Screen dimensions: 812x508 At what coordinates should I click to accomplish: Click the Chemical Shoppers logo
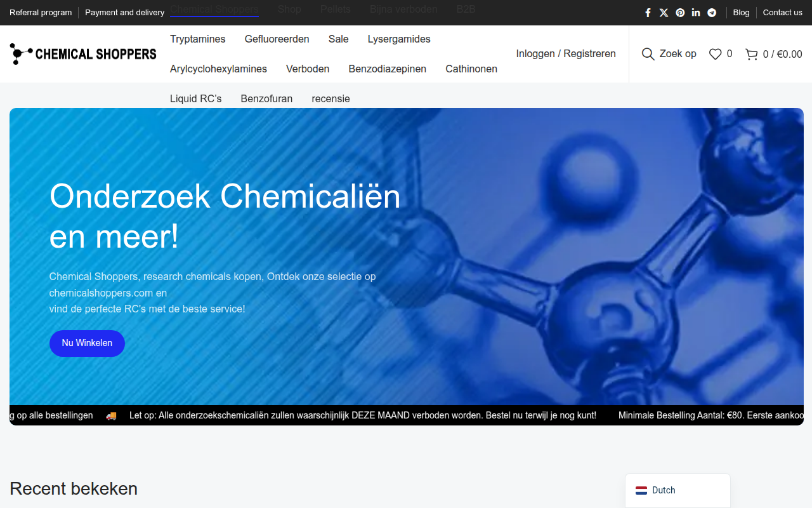click(83, 54)
